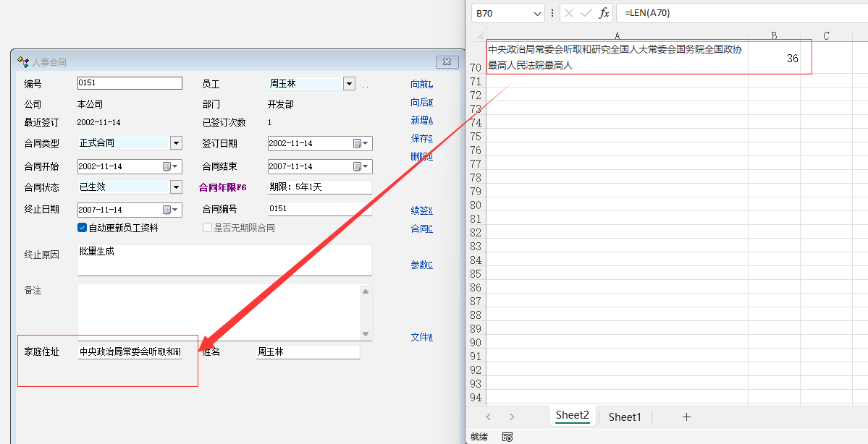Open the calendar picker for 签订日期
Viewport: 868px width, 444px height.
361,144
